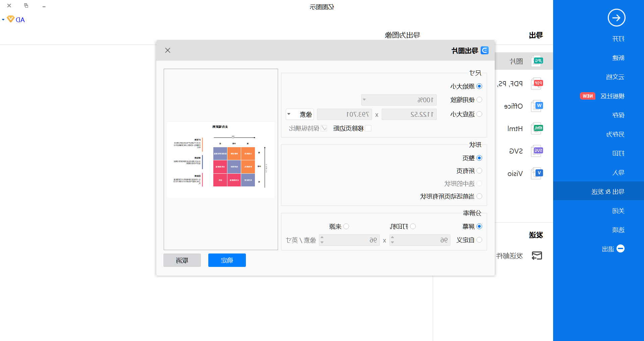Image resolution: width=644 pixels, height=341 pixels.
Task: Select the 导出 & 发送 menu item
Action: 598,191
